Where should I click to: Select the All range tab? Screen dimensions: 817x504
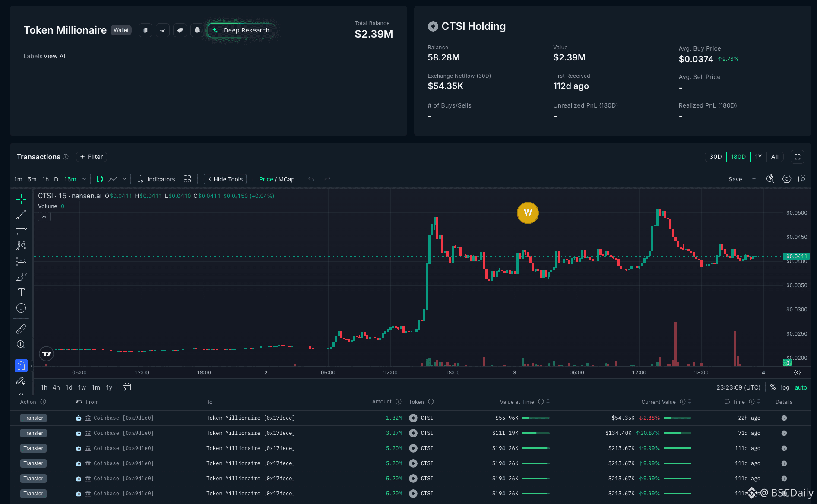(775, 157)
